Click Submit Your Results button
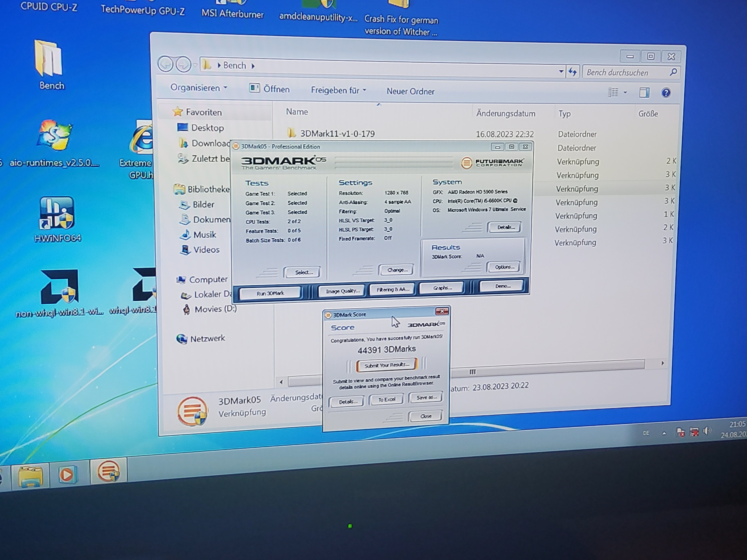Viewport: 747px width, 560px height. coord(387,365)
